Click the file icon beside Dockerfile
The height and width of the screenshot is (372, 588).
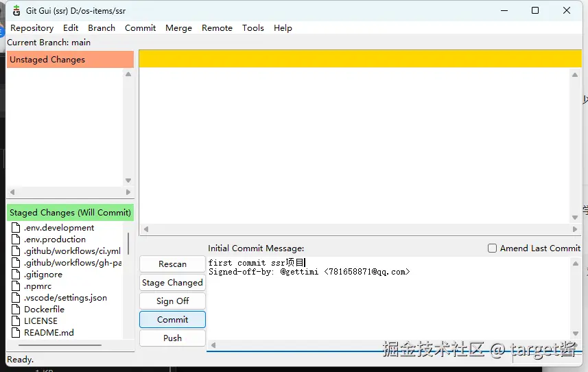click(x=16, y=309)
